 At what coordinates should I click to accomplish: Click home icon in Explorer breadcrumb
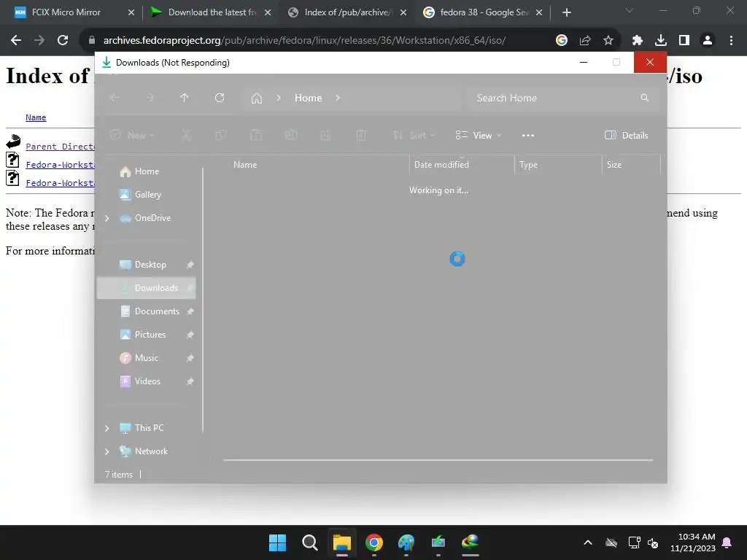pyautogui.click(x=257, y=98)
